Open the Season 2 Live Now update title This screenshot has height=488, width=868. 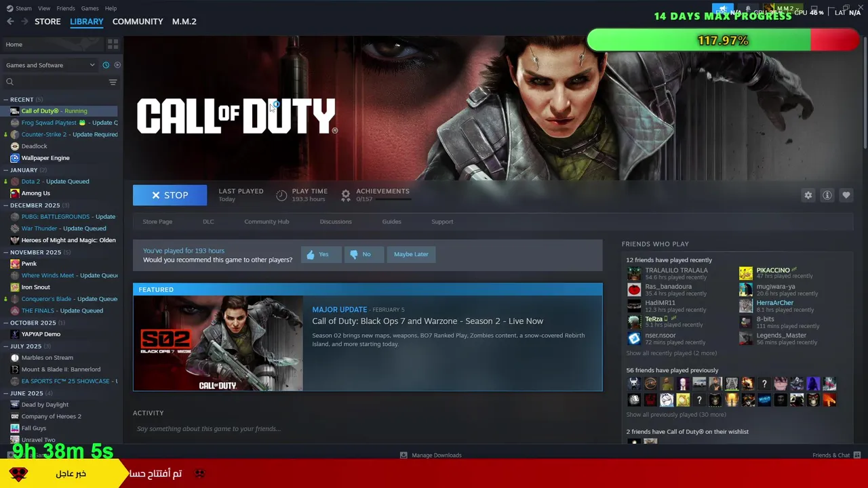427,321
